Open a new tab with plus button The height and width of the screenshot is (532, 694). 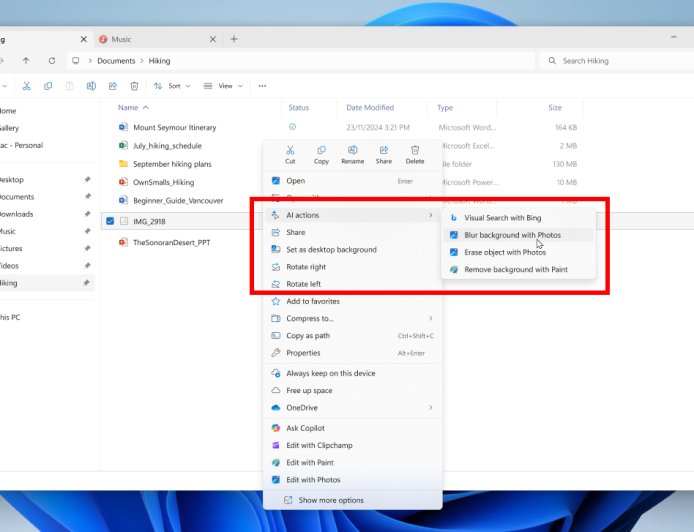coord(234,39)
